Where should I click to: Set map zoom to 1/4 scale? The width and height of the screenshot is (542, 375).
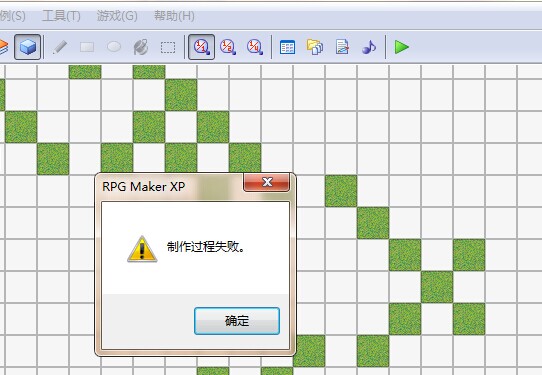pyautogui.click(x=255, y=47)
